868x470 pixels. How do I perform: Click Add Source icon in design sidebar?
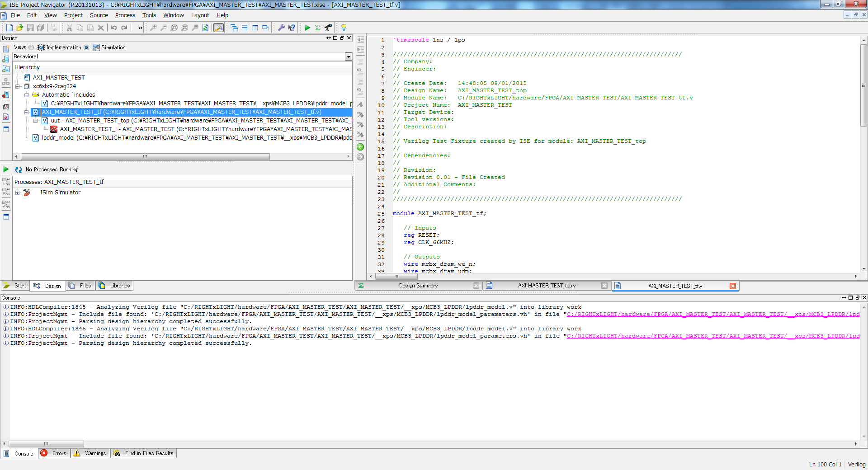[x=6, y=59]
